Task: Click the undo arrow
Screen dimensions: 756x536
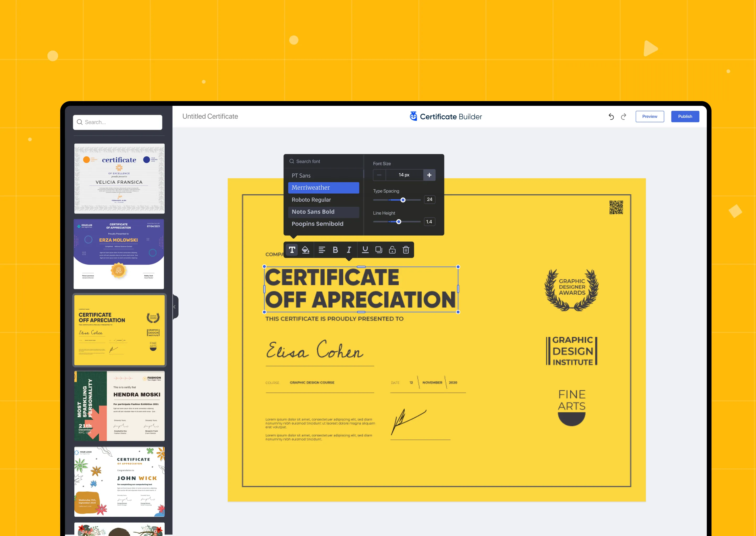Action: click(611, 117)
